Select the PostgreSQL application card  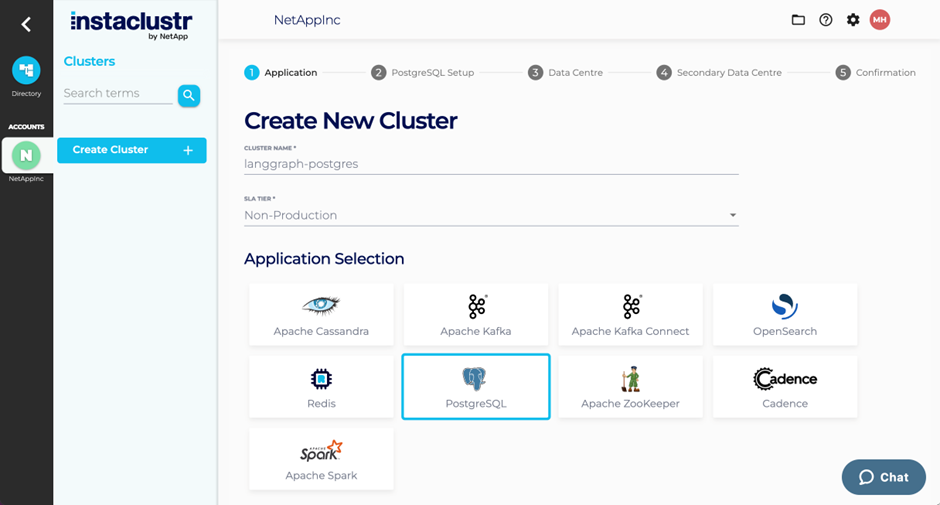[476, 387]
